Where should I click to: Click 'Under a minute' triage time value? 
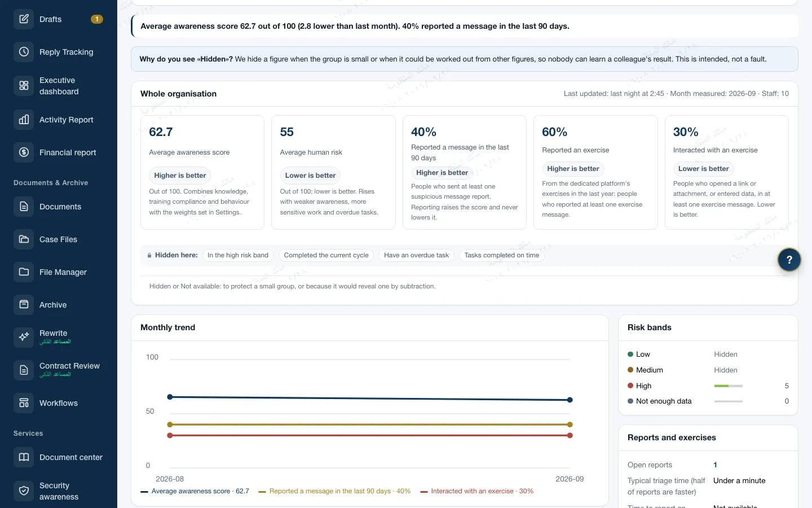pyautogui.click(x=739, y=481)
